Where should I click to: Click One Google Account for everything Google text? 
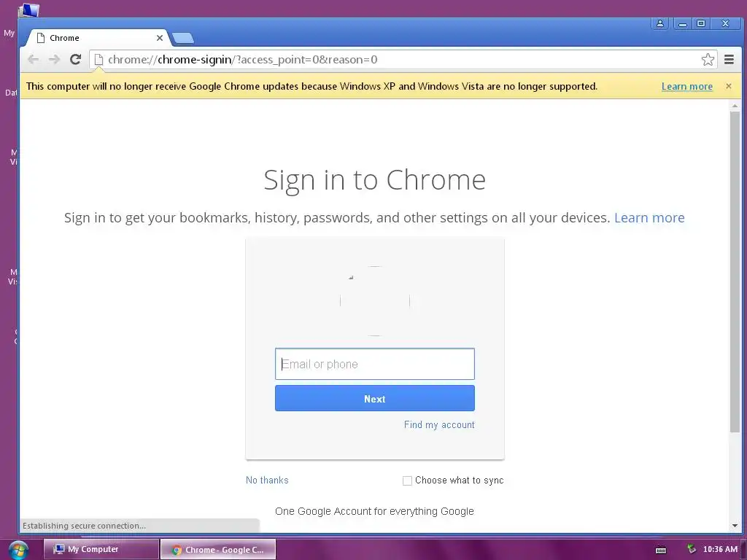tap(374, 511)
